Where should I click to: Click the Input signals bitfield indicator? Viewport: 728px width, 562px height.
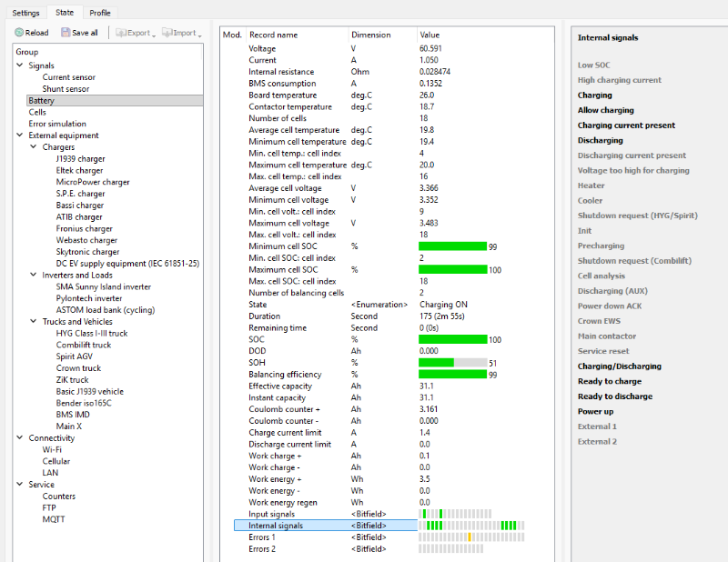pyautogui.click(x=455, y=514)
